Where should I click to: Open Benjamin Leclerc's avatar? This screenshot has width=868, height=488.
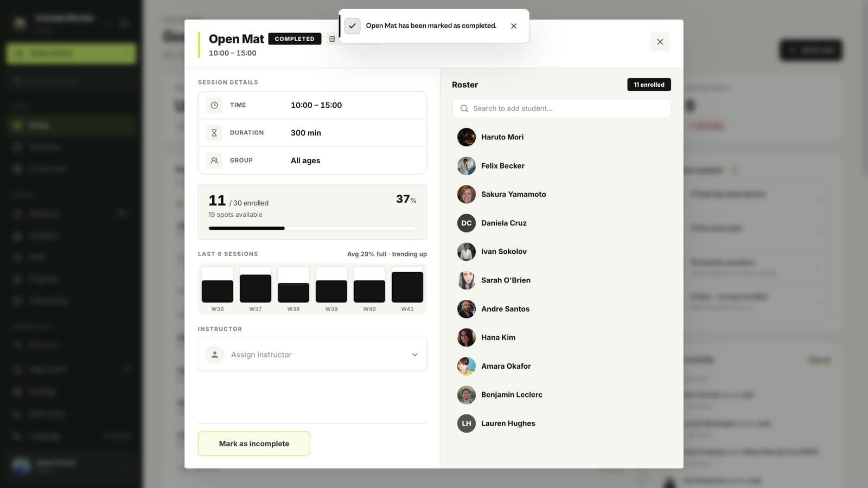click(x=467, y=395)
